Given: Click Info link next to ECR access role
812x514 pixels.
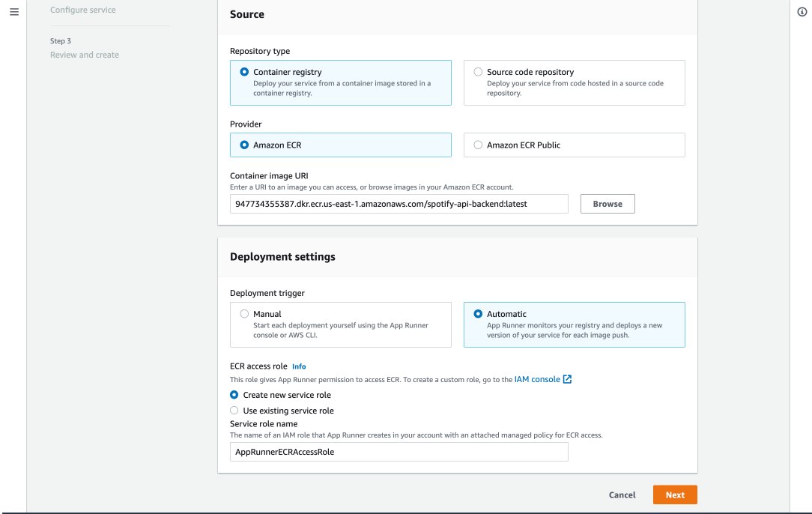Looking at the screenshot, I should (x=299, y=366).
